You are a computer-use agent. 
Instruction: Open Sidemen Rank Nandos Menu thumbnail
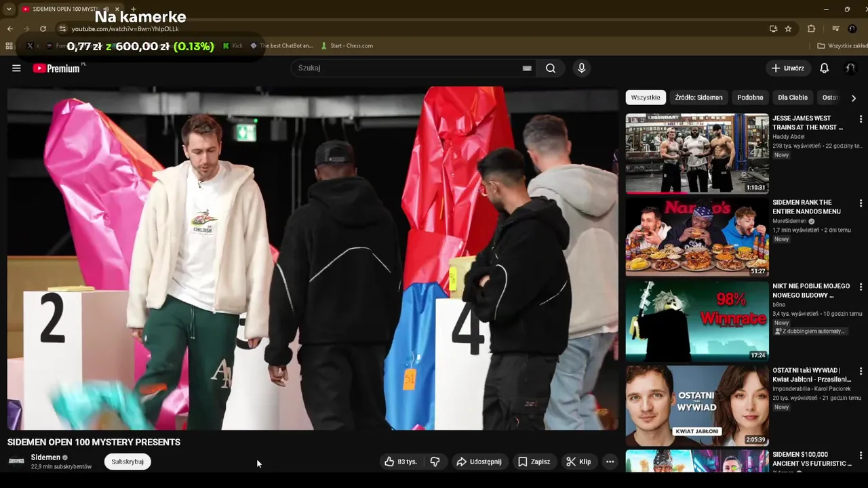[x=697, y=237]
